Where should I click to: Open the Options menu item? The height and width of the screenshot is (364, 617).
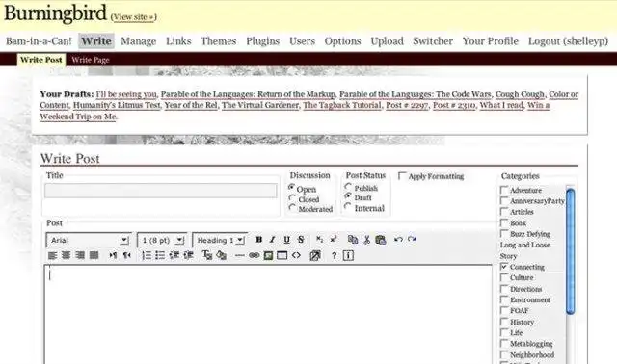tap(343, 40)
